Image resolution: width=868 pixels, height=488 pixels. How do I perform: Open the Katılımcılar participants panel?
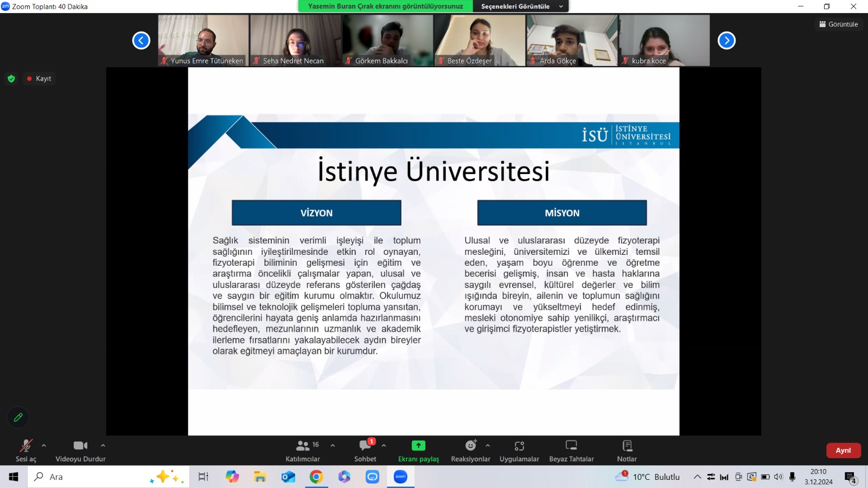coord(303,451)
